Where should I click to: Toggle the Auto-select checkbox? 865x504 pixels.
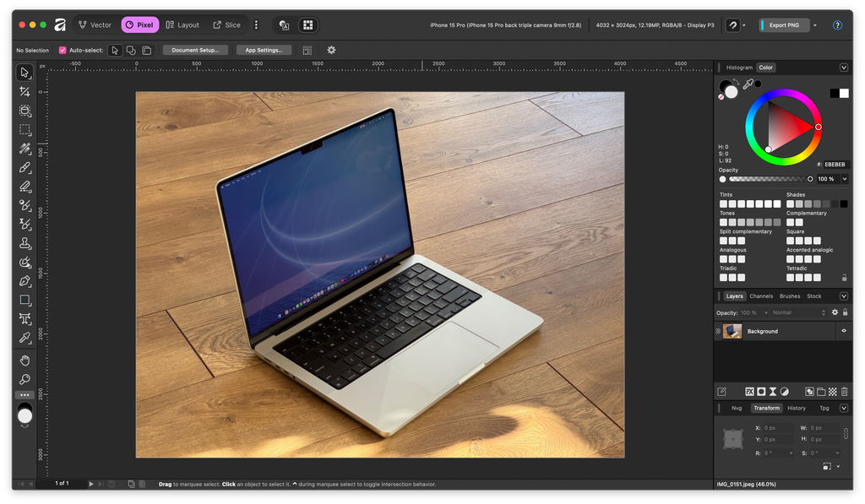click(x=63, y=50)
